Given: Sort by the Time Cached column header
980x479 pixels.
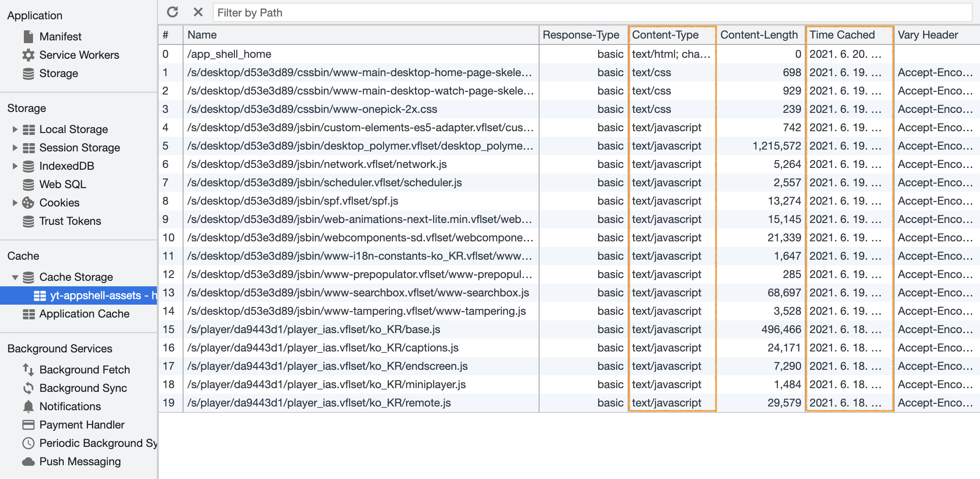Looking at the screenshot, I should click(842, 35).
